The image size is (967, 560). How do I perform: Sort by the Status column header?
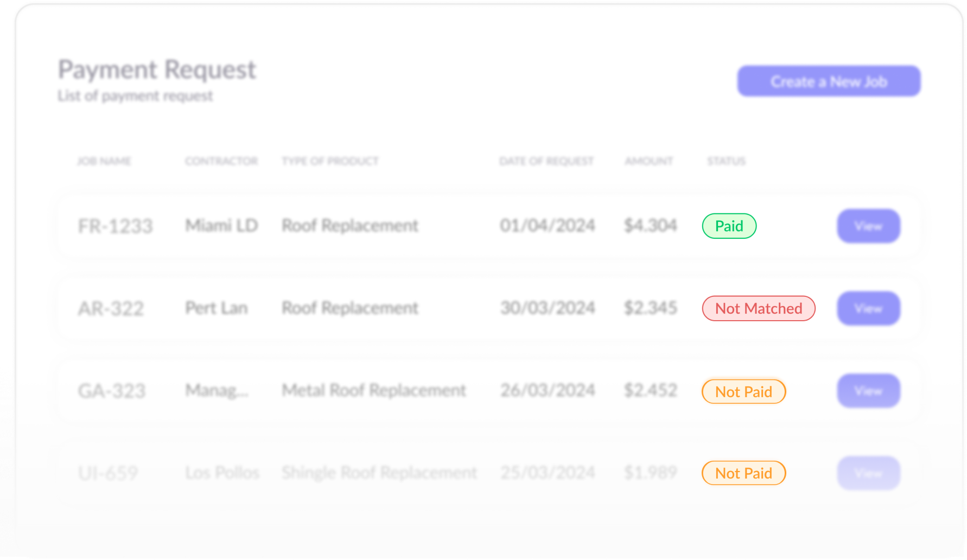coord(726,161)
